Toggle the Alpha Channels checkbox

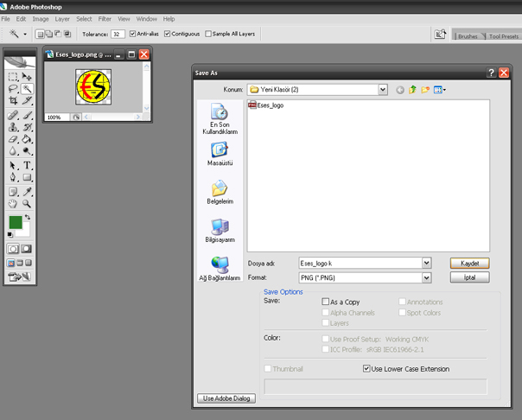point(325,312)
